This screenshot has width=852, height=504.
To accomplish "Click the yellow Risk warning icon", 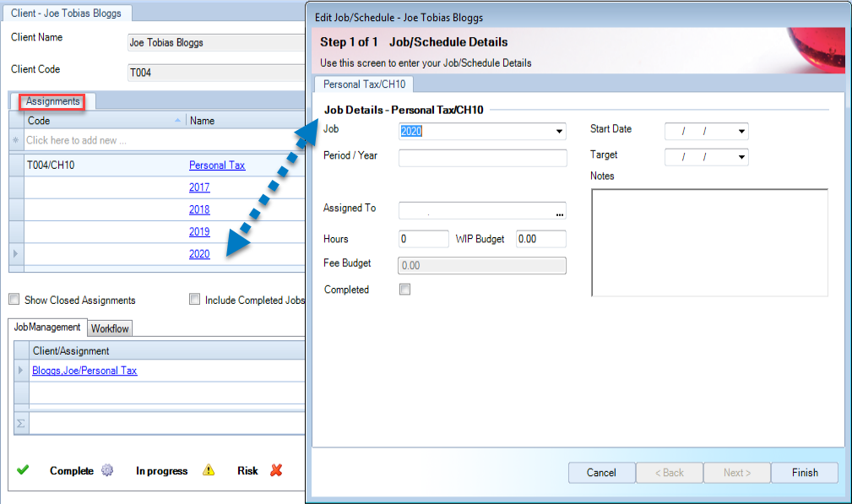I will click(x=209, y=470).
